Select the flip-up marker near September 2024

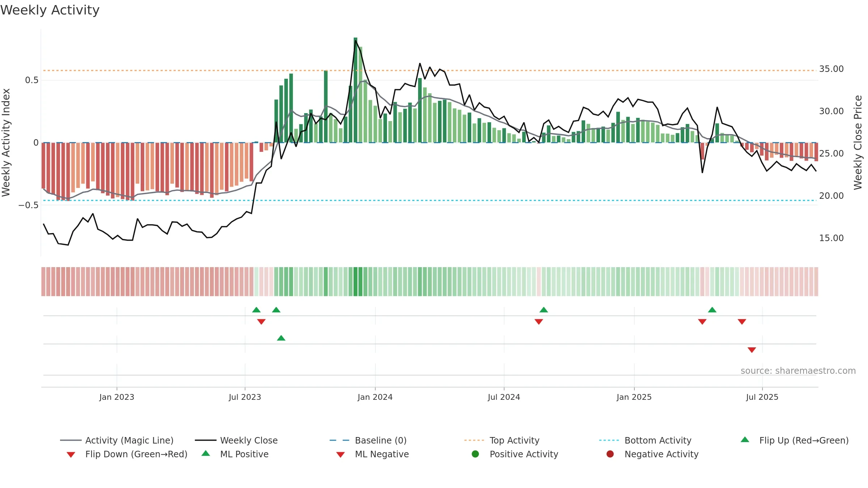[x=544, y=310]
